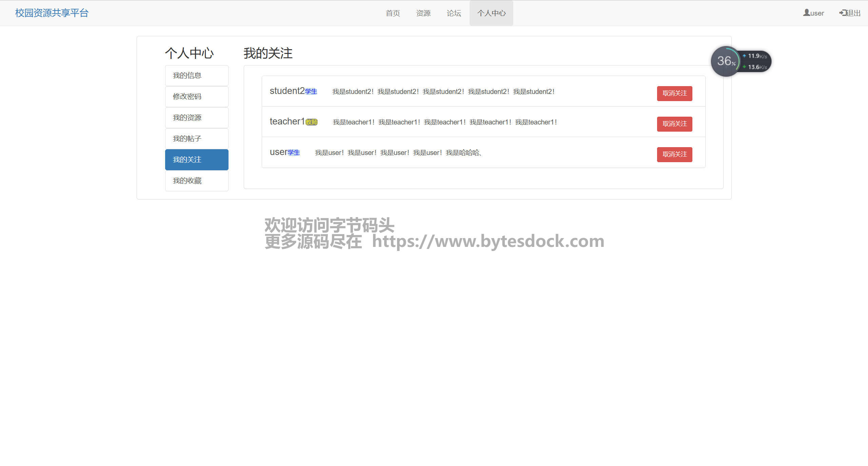868x466 pixels.
Task: Click the 36% floating performance monitor widget
Action: 726,61
